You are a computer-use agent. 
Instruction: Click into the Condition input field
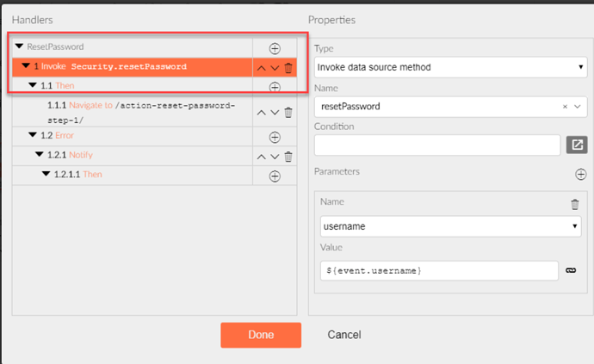point(437,145)
